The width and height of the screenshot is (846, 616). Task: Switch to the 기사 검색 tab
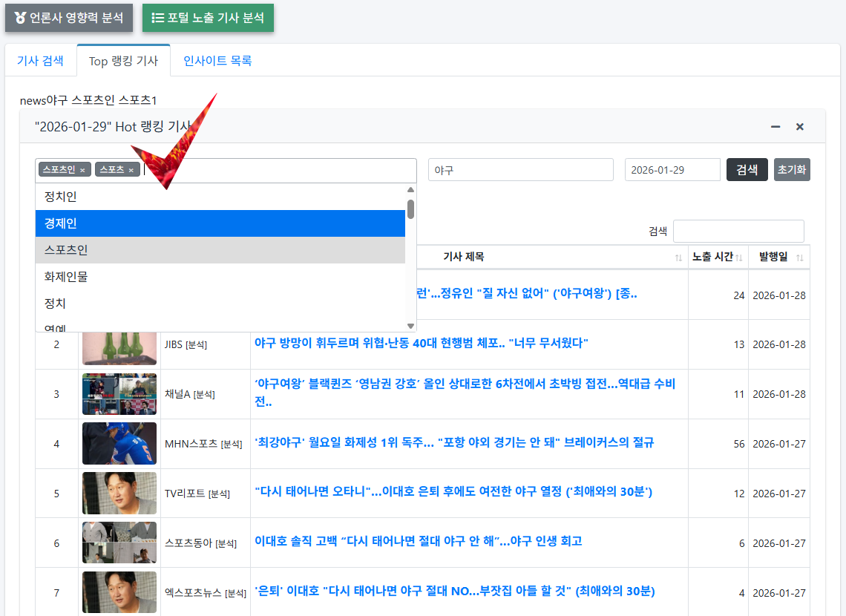41,62
